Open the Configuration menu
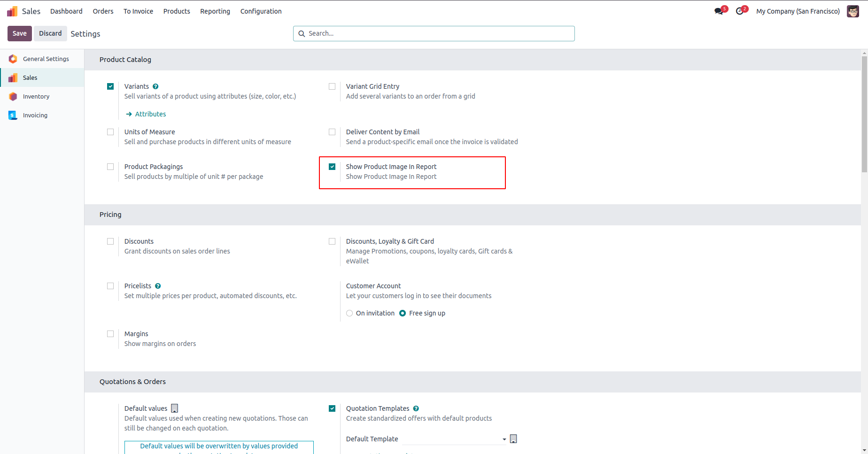This screenshot has height=454, width=868. 261,11
